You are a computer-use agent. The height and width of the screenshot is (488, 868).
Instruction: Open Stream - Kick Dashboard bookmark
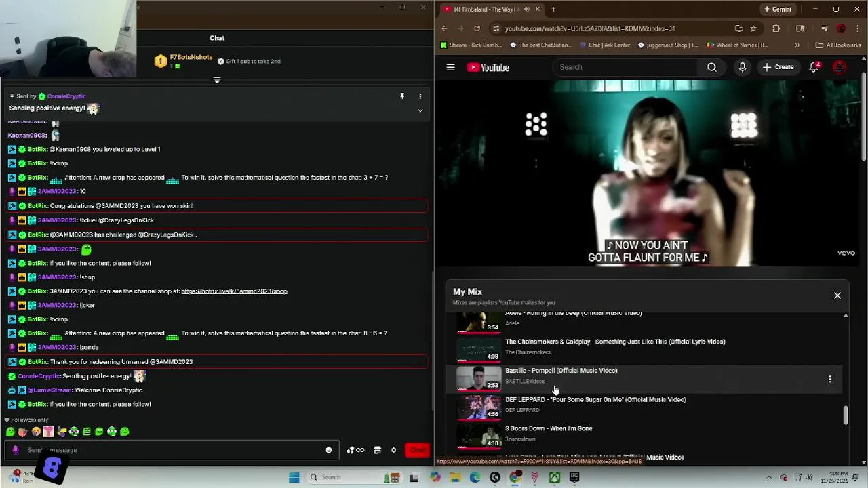click(x=470, y=45)
